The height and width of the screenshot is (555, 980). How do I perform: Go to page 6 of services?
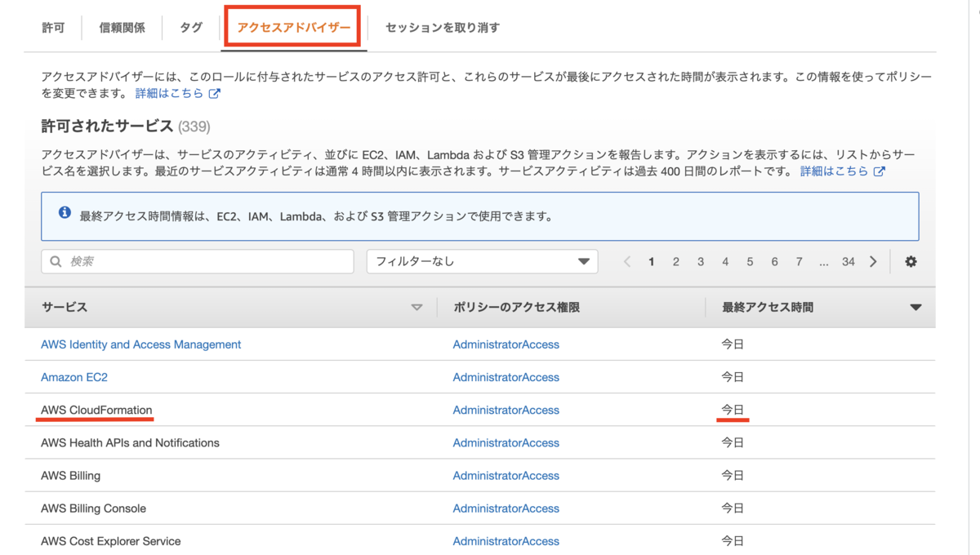tap(774, 262)
